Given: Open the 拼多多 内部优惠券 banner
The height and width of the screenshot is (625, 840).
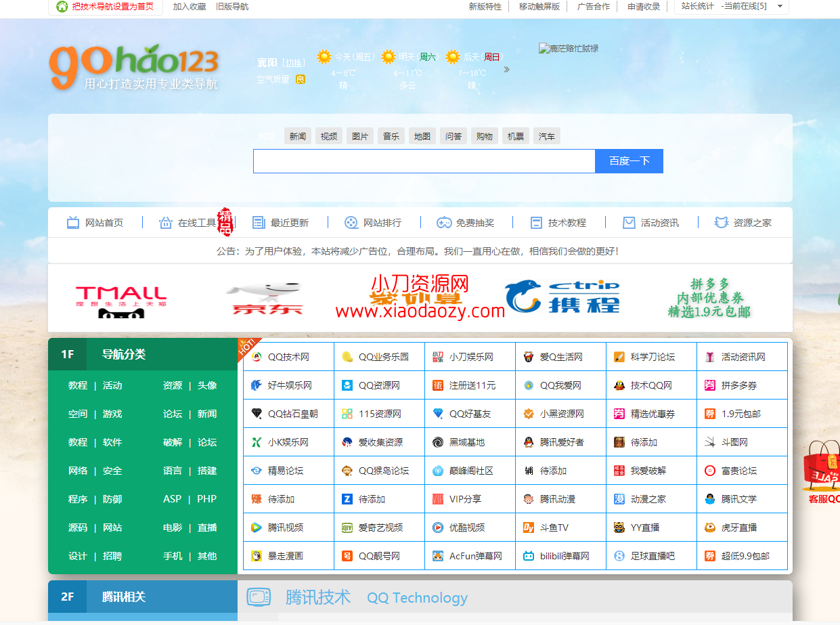Looking at the screenshot, I should click(709, 298).
